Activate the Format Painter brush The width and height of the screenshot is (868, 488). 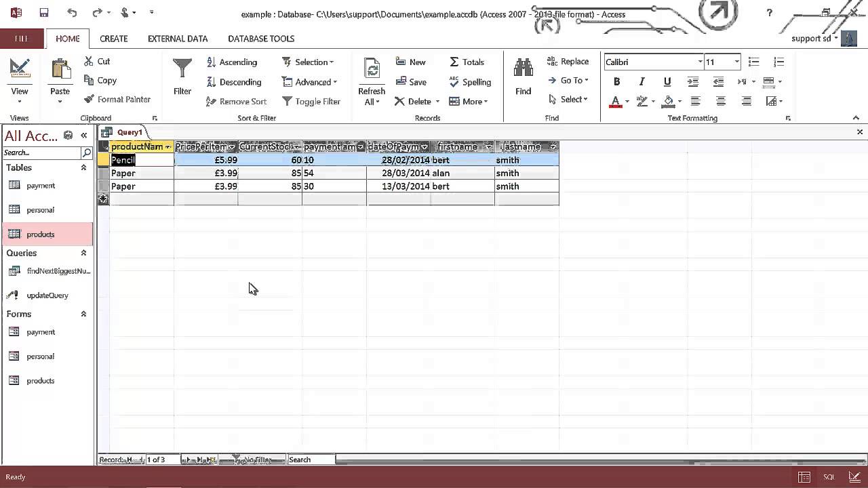(117, 99)
